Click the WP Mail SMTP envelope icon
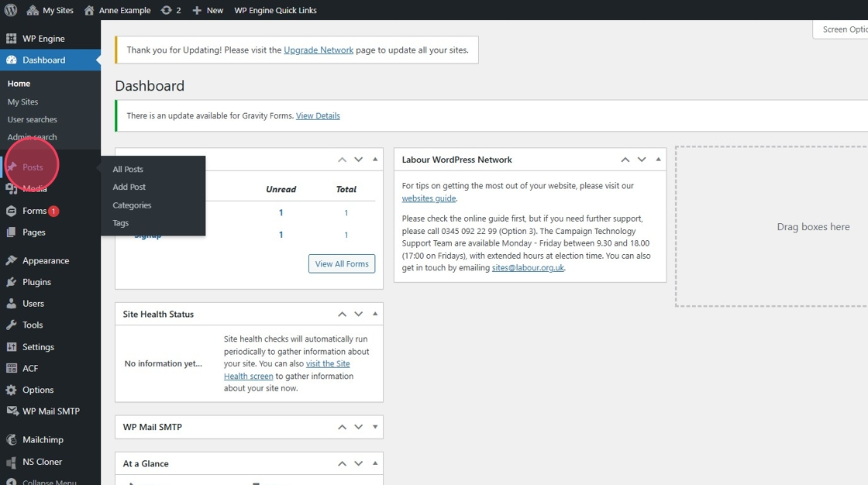The height and width of the screenshot is (485, 868). (x=11, y=411)
